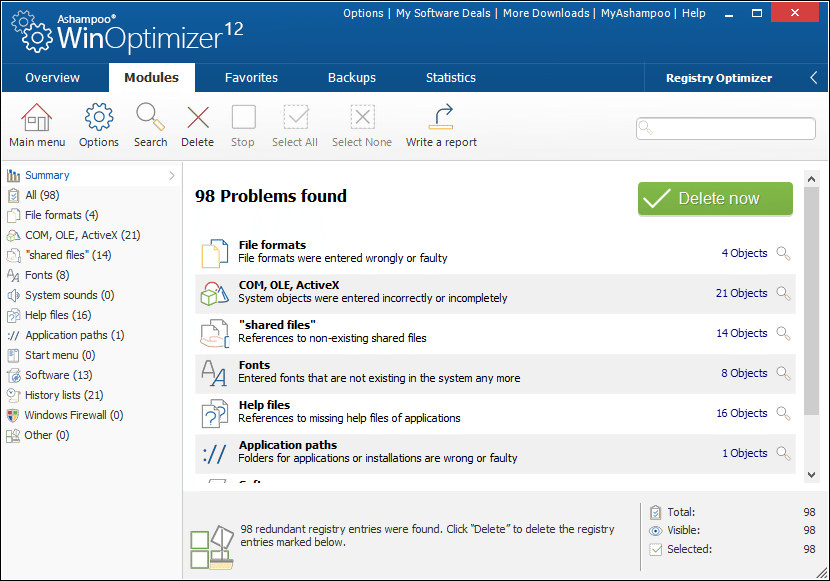Screen dimensions: 830x581
Task: Select Start menu (0) in sidebar
Action: (x=60, y=355)
